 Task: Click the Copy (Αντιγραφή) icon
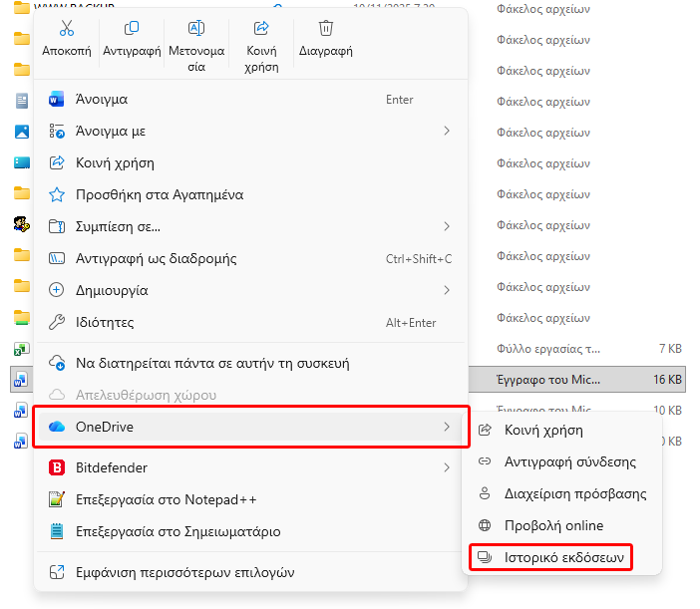(132, 29)
